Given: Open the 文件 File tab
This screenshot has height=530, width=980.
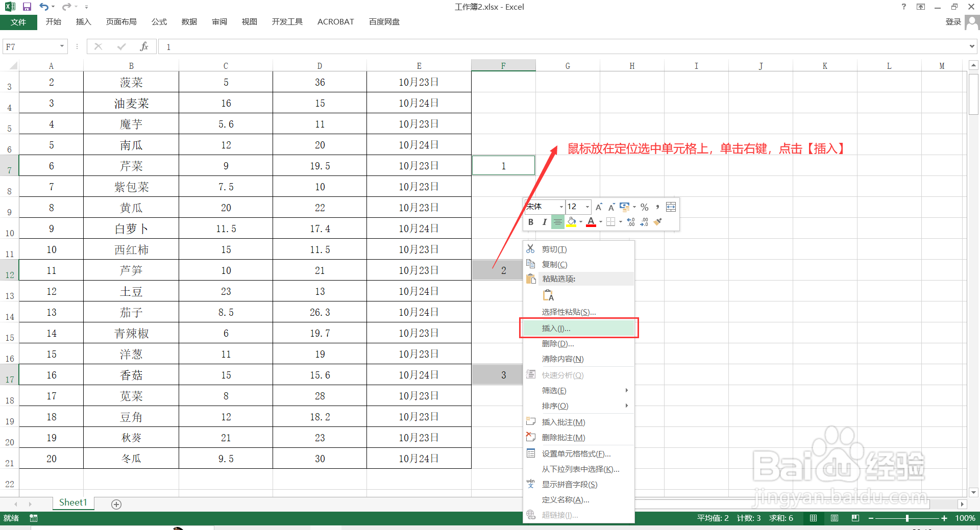Looking at the screenshot, I should [18, 22].
